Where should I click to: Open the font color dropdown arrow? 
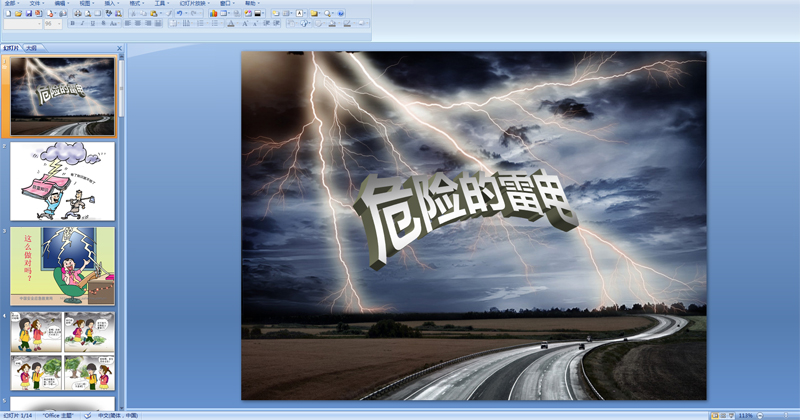[x=238, y=23]
